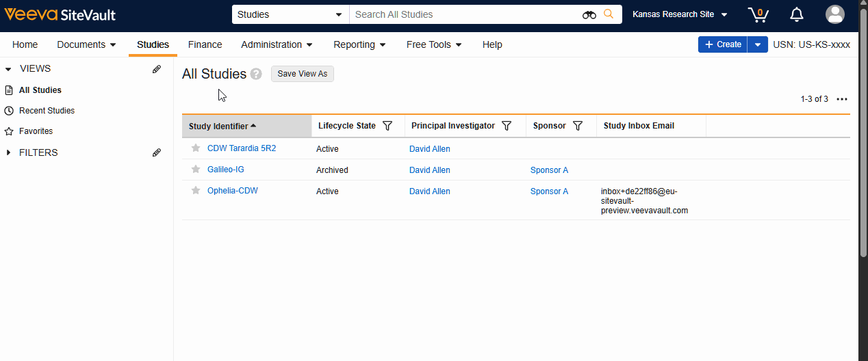This screenshot has height=361, width=868.
Task: Open the notifications bell
Action: (x=796, y=14)
